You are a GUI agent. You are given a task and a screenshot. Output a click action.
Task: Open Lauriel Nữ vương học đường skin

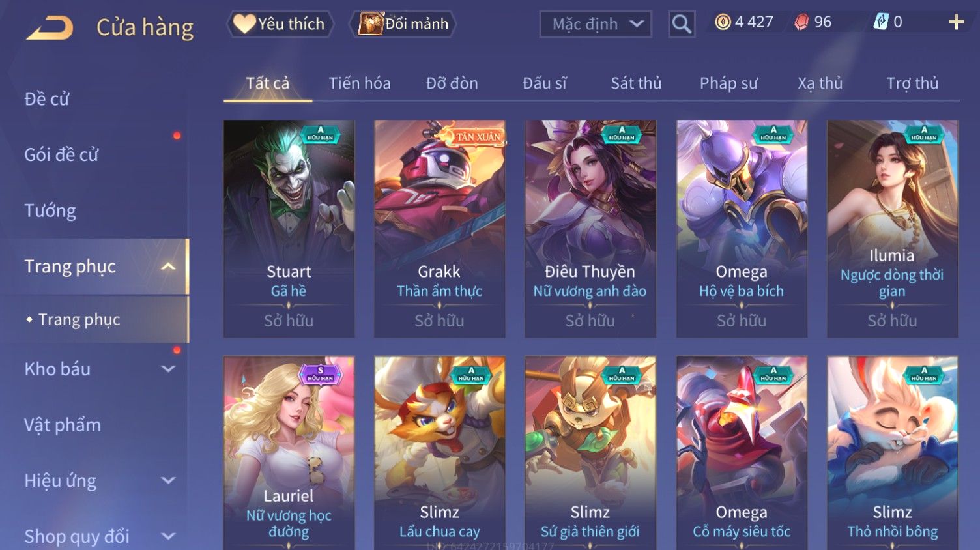click(x=289, y=453)
